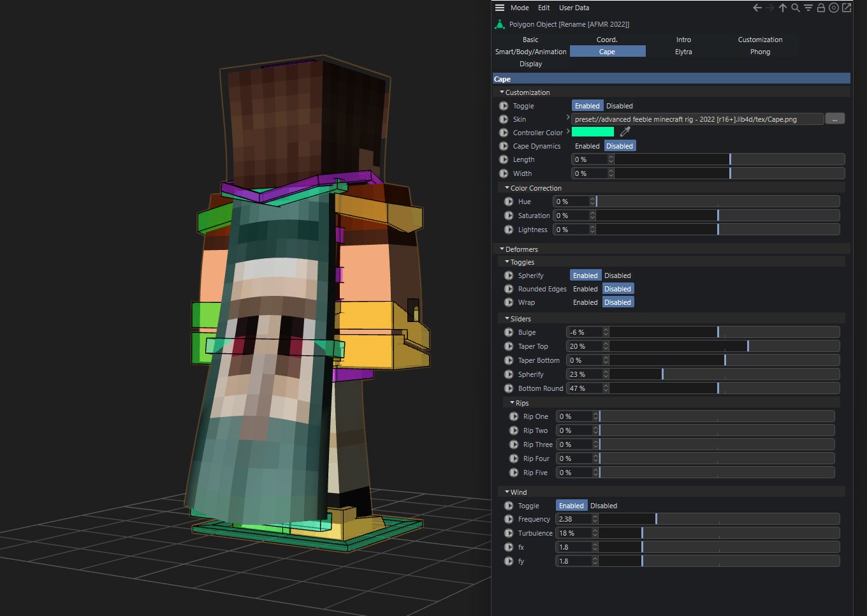Open the Edit menu

click(x=544, y=8)
